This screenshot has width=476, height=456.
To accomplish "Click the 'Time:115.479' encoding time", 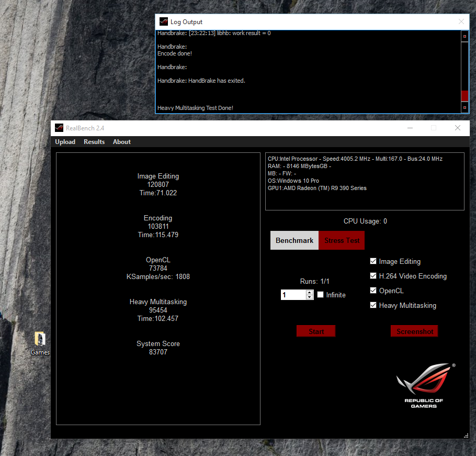I will click(158, 235).
